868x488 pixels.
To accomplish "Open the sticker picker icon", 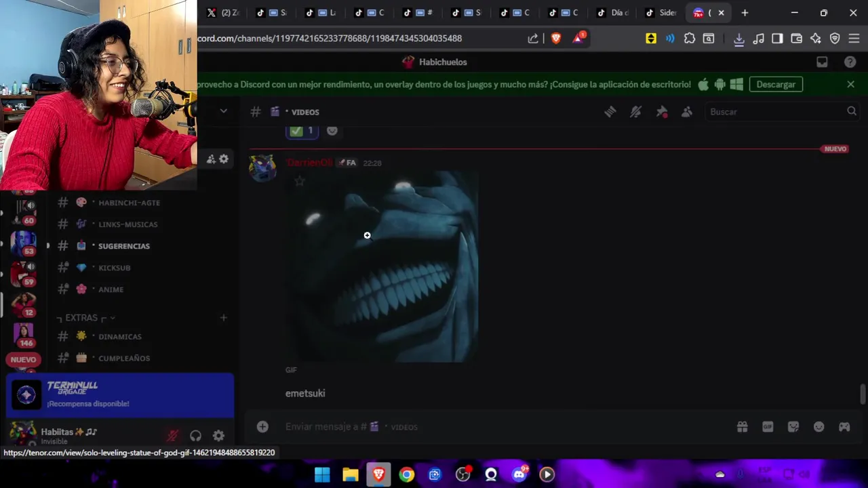I will (793, 427).
